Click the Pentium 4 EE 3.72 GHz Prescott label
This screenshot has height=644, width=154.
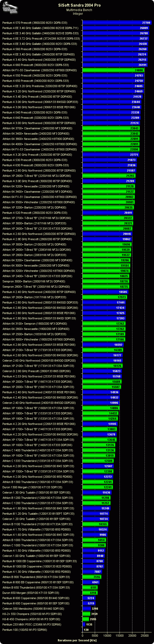[41, 39]
